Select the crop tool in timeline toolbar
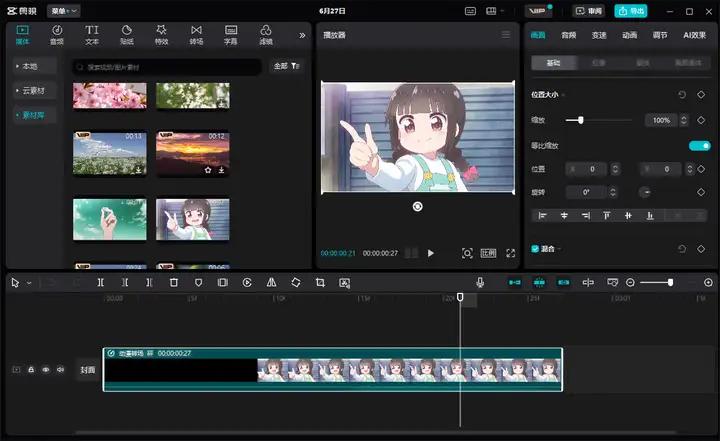 (320, 283)
